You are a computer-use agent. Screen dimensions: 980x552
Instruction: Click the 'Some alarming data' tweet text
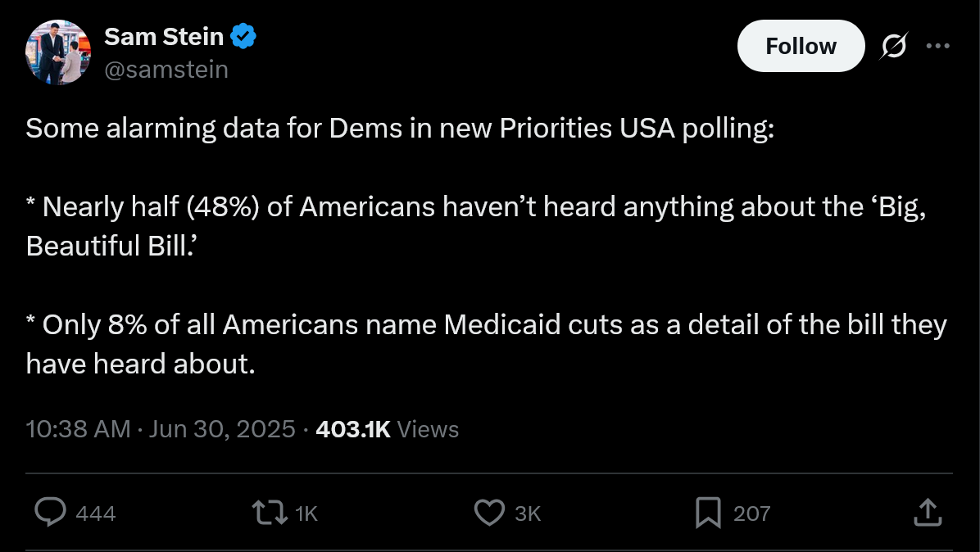tap(400, 129)
